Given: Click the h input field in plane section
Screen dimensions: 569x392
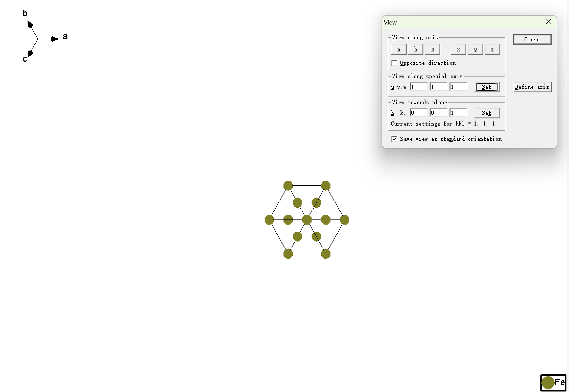Looking at the screenshot, I should click(418, 113).
